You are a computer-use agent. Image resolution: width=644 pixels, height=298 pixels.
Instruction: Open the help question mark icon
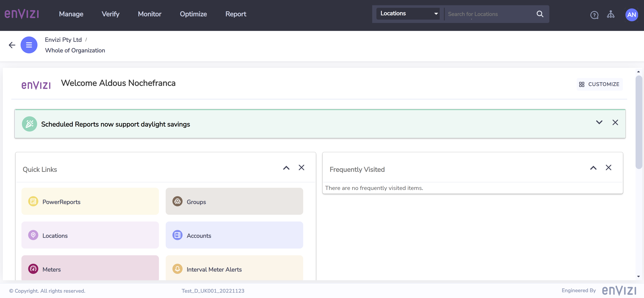point(594,15)
